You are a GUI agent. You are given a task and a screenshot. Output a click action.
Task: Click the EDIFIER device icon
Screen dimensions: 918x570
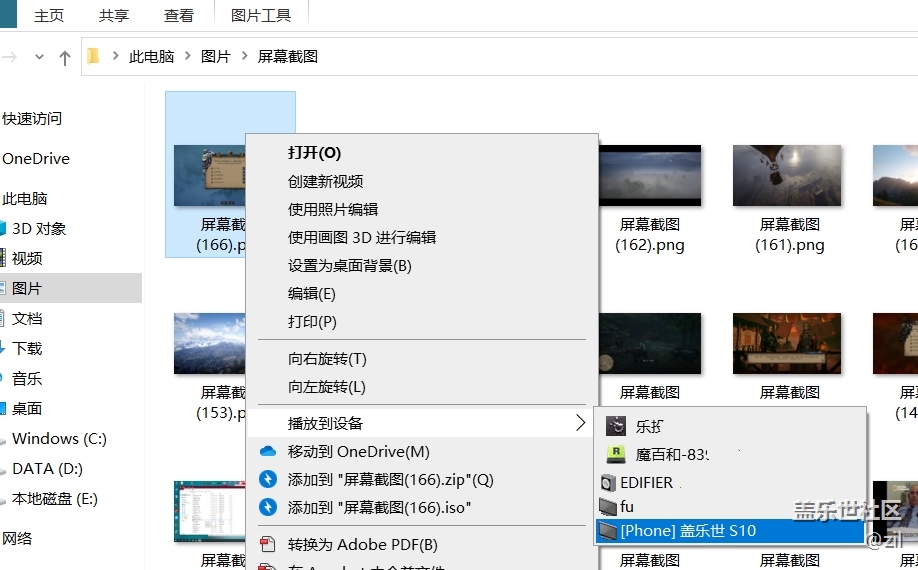coord(609,483)
